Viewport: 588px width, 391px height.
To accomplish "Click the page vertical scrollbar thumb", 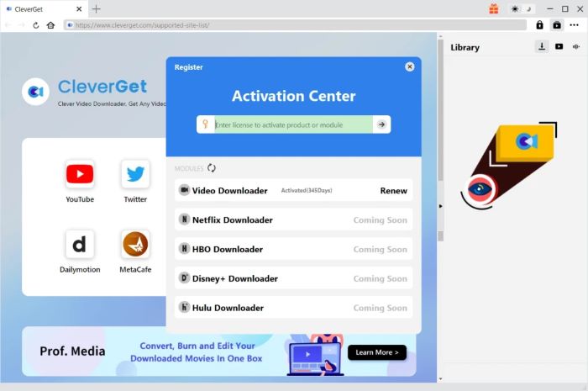I will pos(441,138).
